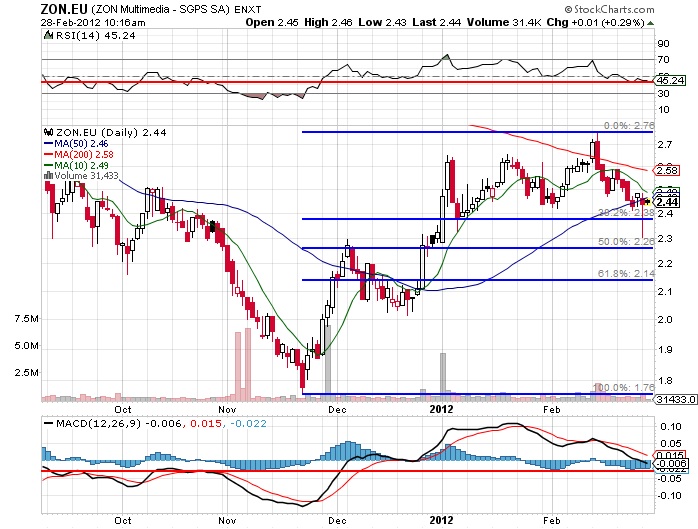Click the 31433.0 volume value tag
Viewport: 698px width, 529px height.
676,399
